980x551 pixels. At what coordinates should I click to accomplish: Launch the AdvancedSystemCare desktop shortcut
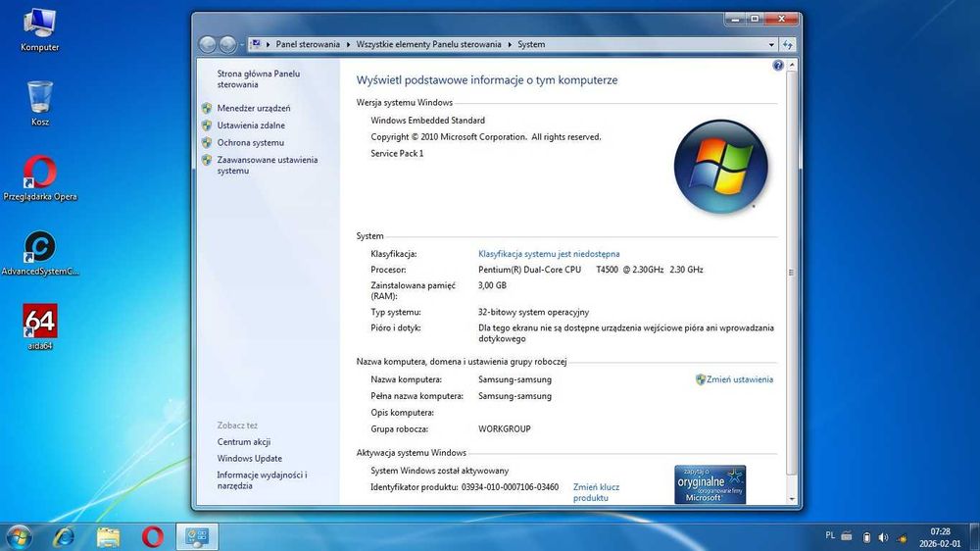click(40, 253)
